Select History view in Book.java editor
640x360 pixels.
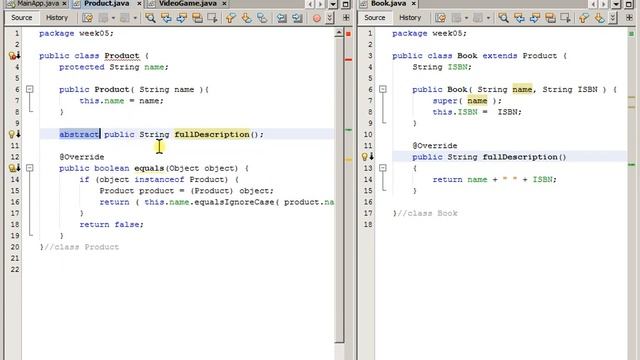(410, 18)
